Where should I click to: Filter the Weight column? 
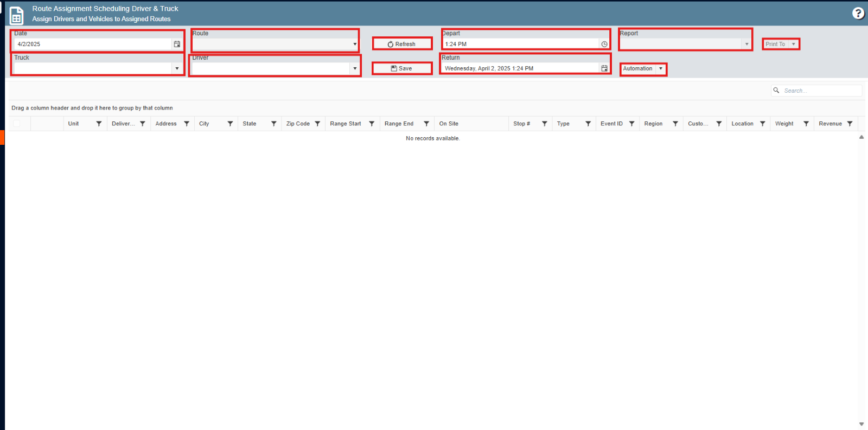coord(806,124)
